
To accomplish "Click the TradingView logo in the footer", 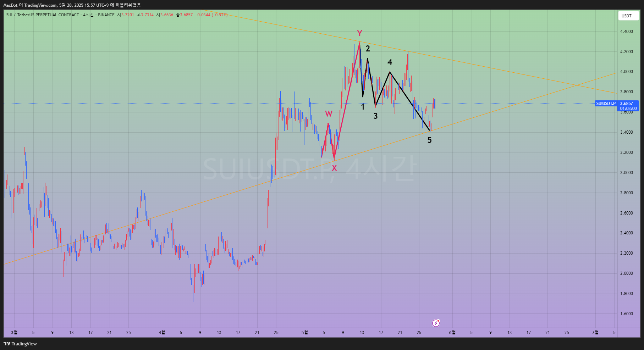I will (x=20, y=344).
